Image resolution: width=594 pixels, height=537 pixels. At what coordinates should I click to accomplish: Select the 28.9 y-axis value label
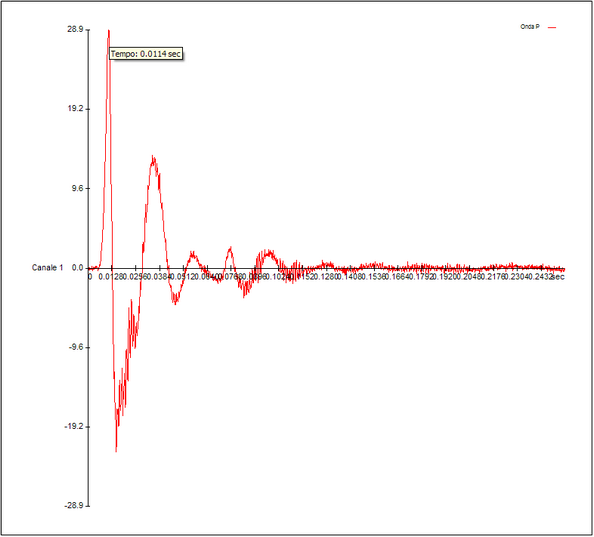point(75,29)
